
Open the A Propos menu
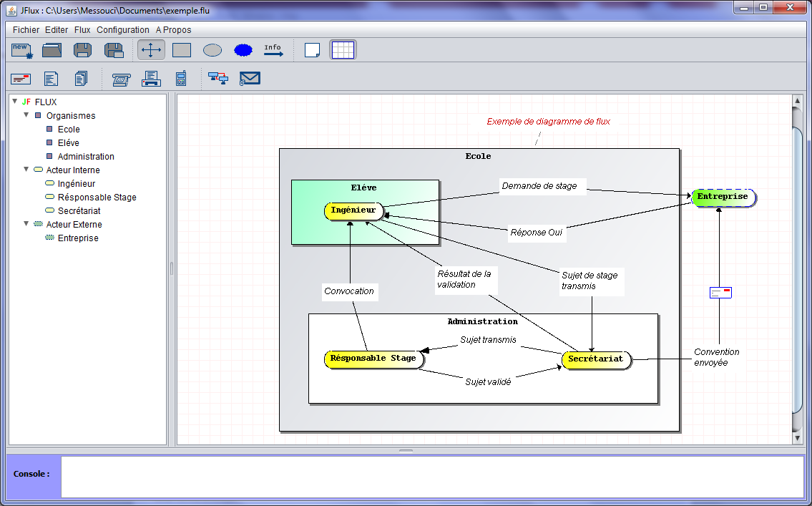tap(173, 30)
